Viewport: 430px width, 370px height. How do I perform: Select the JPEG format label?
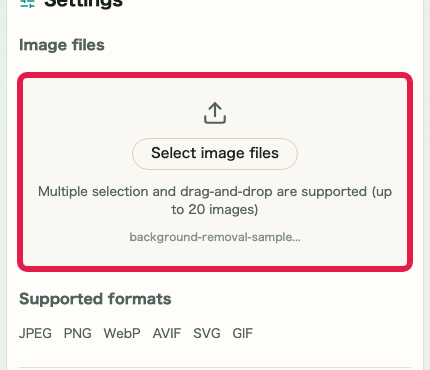(x=35, y=333)
